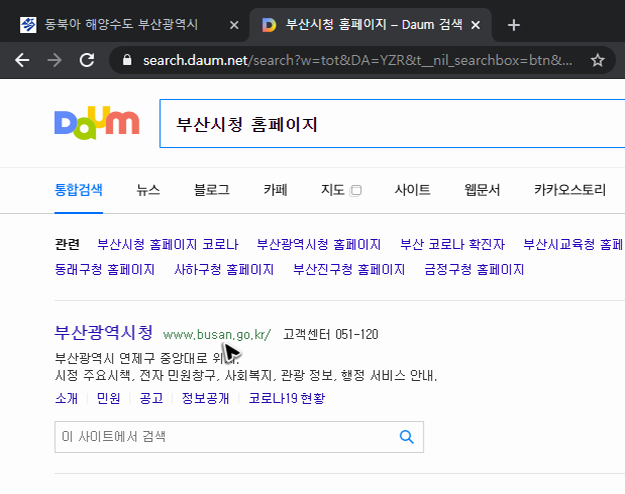Click related search 부산진구청 홈페이지
The image size is (625, 494).
(349, 270)
